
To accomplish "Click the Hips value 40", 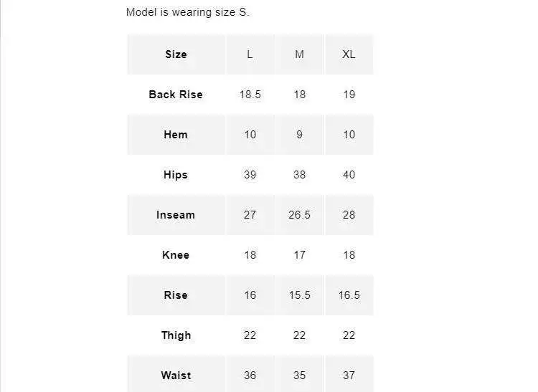I will point(349,175).
